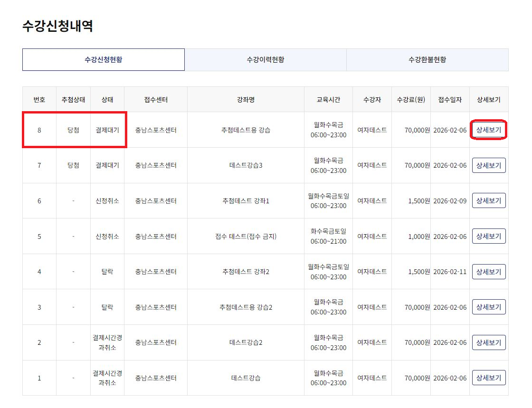Screen dimensions: 532x408
Task: Open 상세보기 for row 1 테스트강습
Action: point(489,378)
